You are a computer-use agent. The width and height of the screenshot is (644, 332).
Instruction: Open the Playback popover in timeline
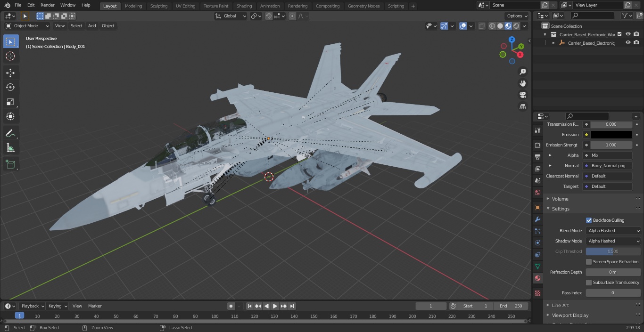pyautogui.click(x=32, y=306)
